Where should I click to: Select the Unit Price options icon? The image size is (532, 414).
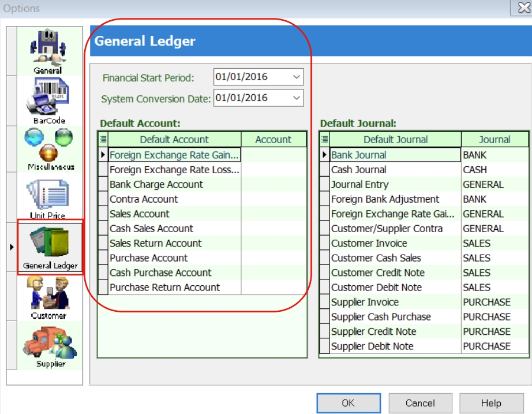coord(49,198)
